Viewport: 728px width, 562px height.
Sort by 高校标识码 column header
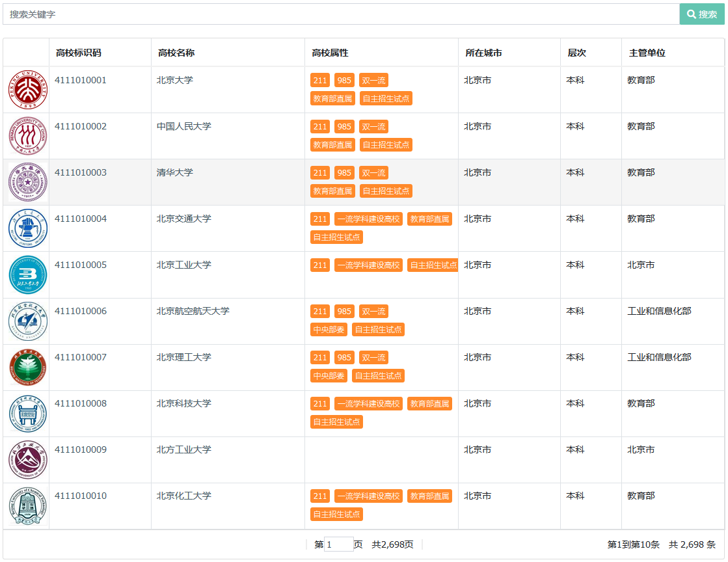coord(79,53)
